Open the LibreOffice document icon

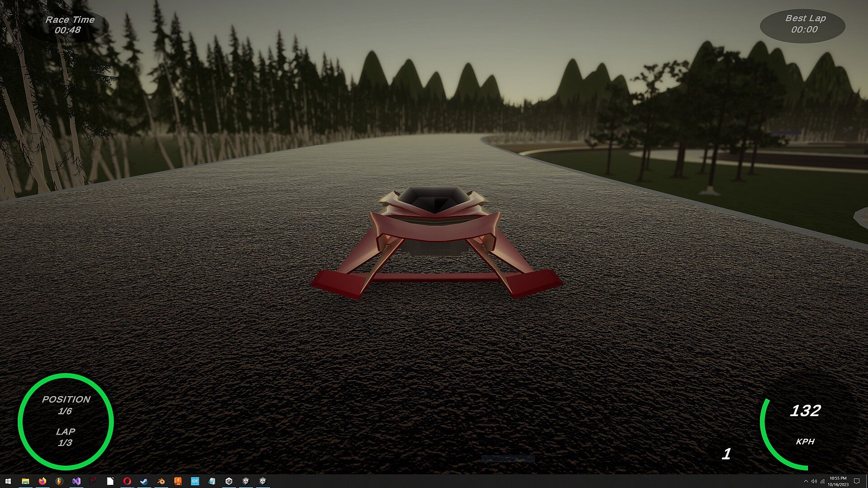tap(110, 481)
